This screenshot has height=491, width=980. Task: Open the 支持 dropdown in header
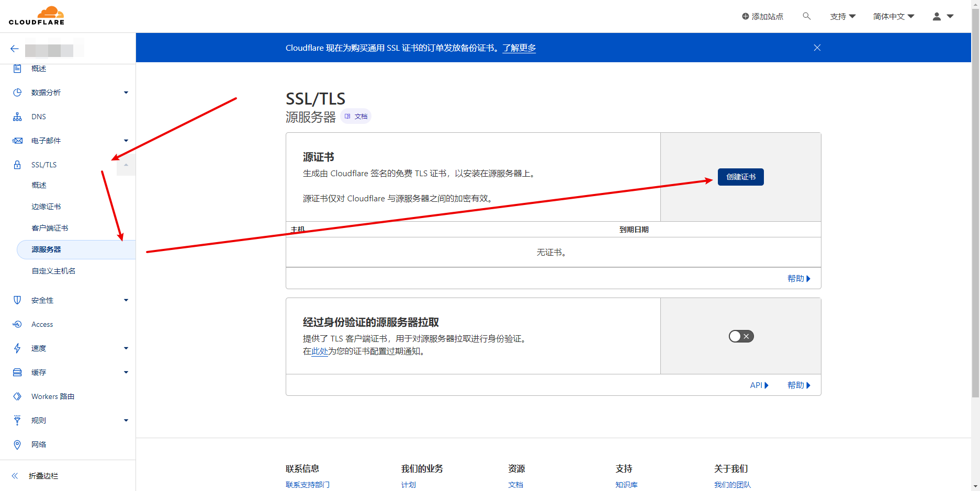(x=843, y=17)
